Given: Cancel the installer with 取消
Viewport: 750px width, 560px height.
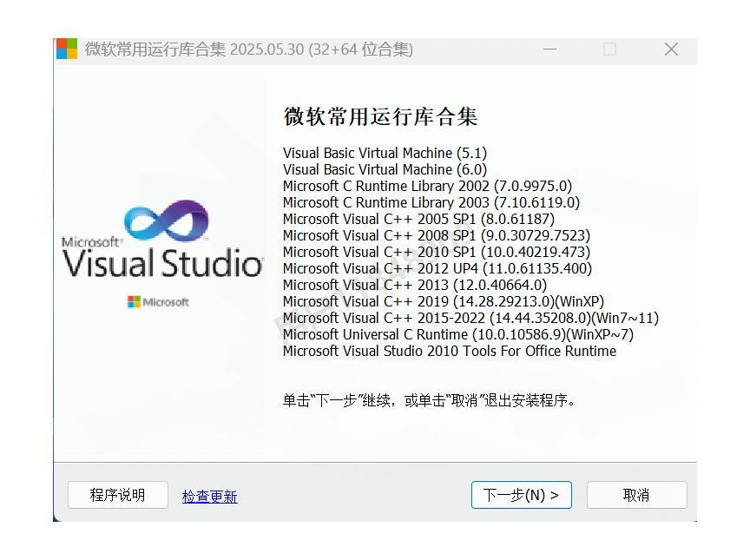Looking at the screenshot, I should click(x=636, y=495).
